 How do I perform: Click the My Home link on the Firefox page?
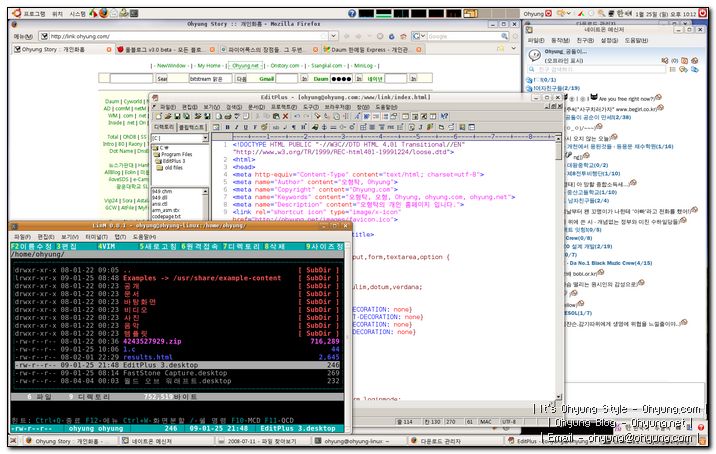coord(209,66)
